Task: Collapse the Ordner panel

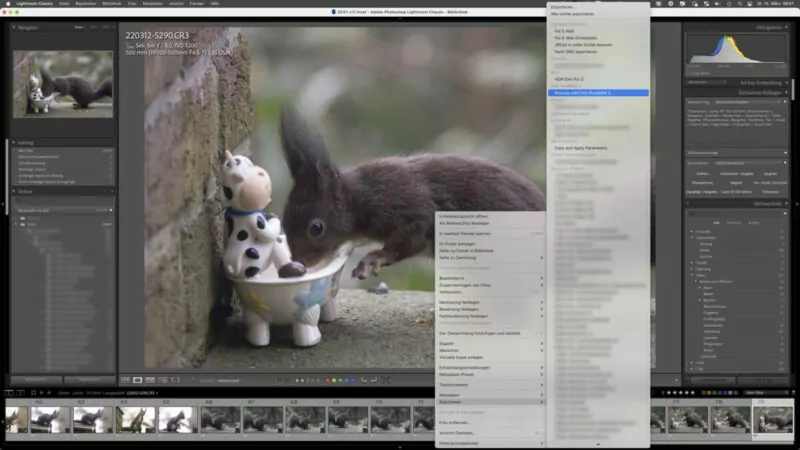Action: [14, 191]
